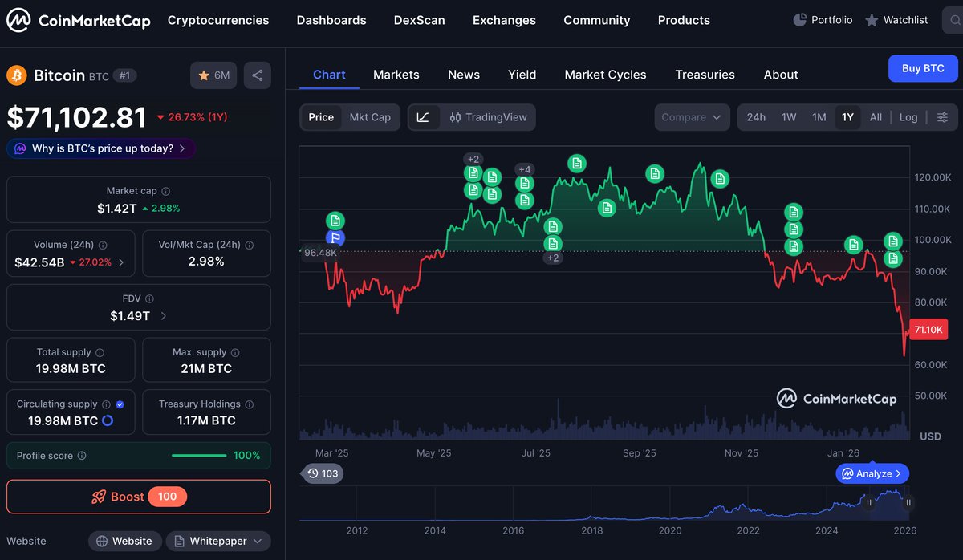Image resolution: width=963 pixels, height=560 pixels.
Task: Open Exchanges nav menu
Action: point(504,21)
